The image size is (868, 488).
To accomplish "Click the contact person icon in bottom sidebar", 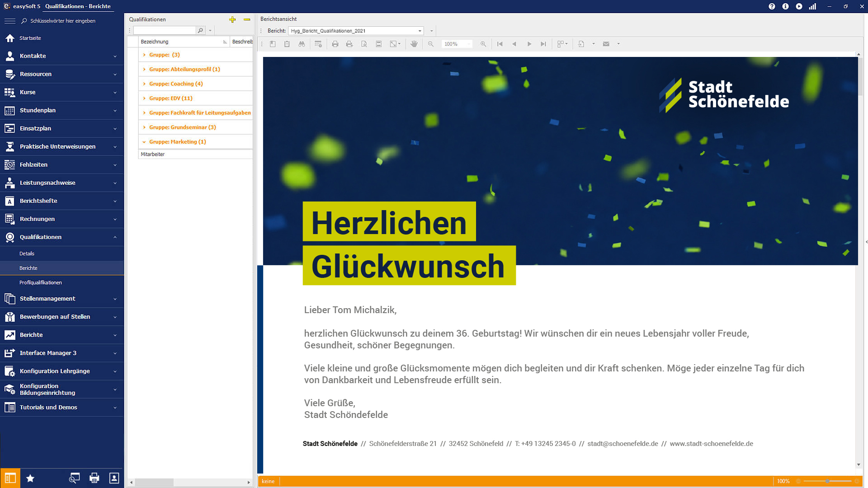I will 114,478.
